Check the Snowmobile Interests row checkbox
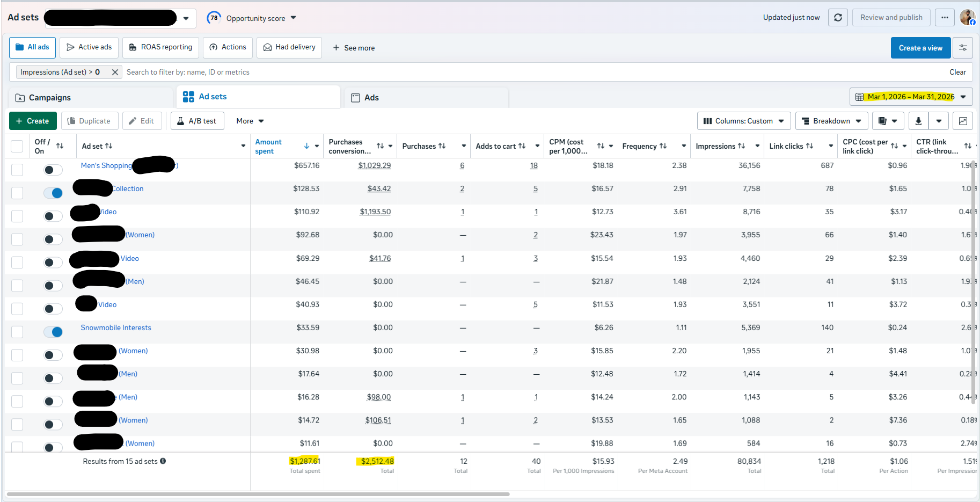980x502 pixels. point(17,332)
